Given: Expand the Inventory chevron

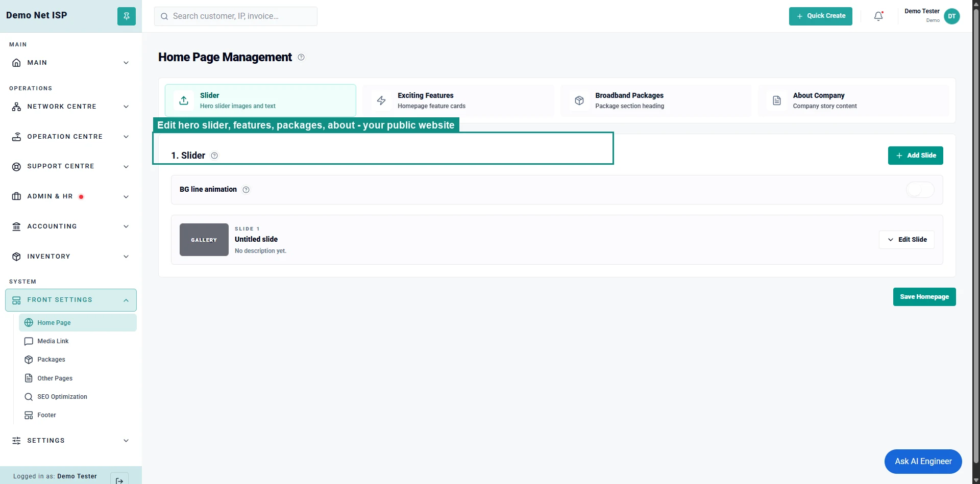Looking at the screenshot, I should (126, 257).
